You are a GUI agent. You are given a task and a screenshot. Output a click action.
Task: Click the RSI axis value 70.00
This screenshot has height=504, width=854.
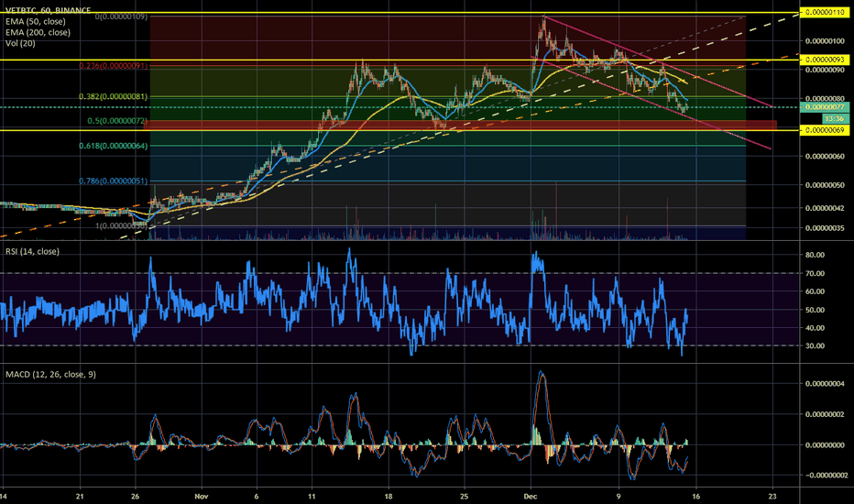(815, 273)
